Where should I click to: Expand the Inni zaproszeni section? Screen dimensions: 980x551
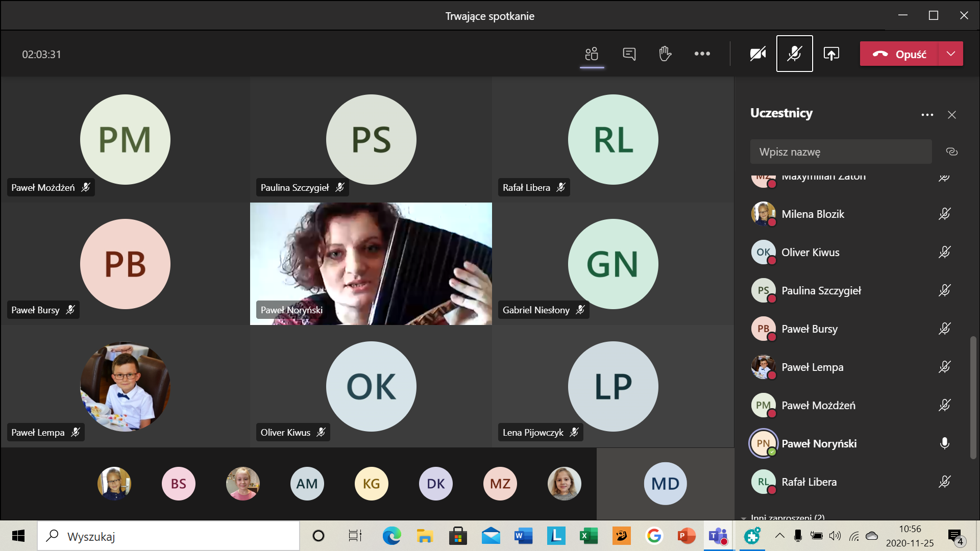click(783, 517)
